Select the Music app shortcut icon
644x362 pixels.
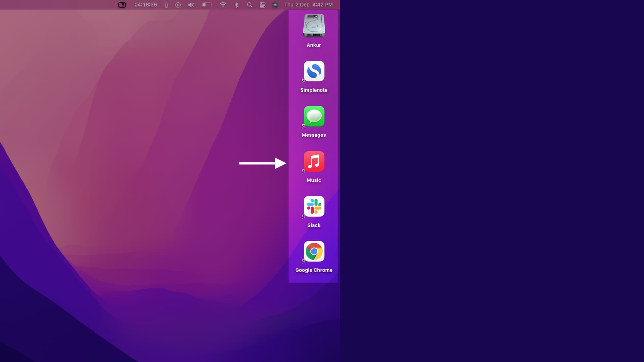coord(314,161)
